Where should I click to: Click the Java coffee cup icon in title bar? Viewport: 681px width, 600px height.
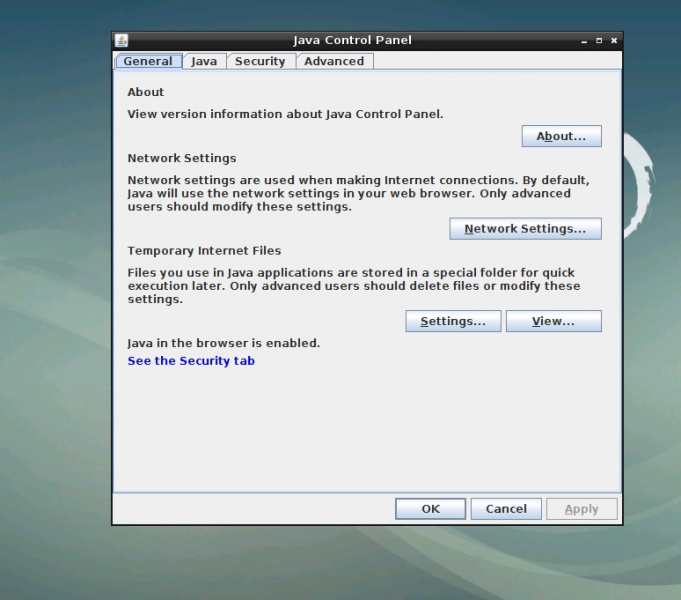(x=122, y=41)
